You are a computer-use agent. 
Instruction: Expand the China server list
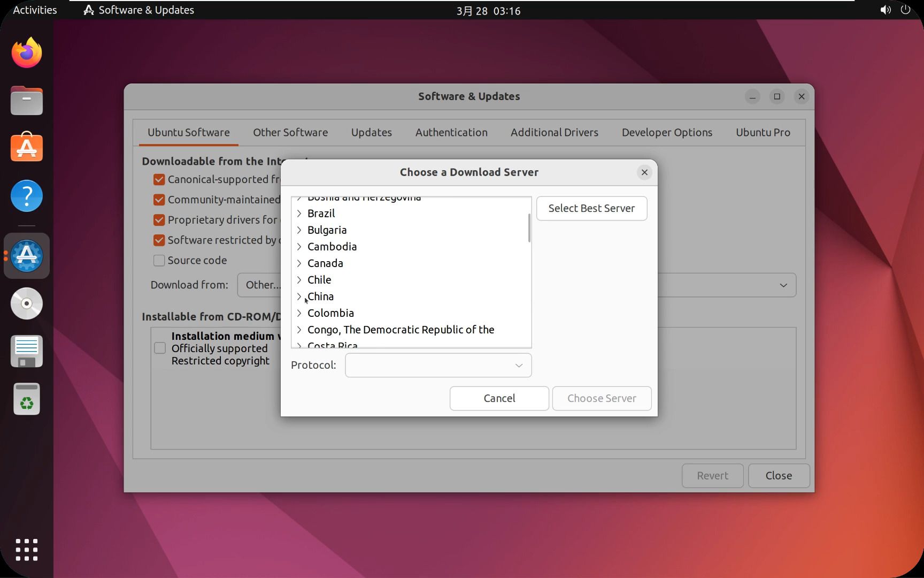(x=299, y=296)
